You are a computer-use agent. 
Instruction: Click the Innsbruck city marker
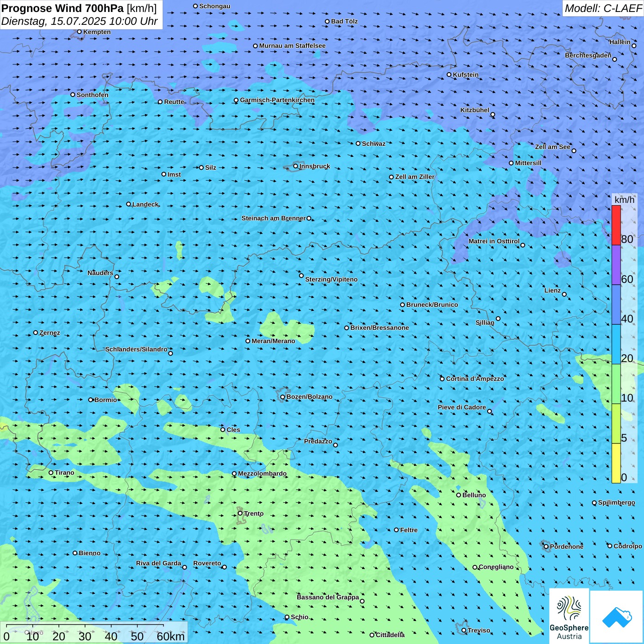(x=296, y=166)
